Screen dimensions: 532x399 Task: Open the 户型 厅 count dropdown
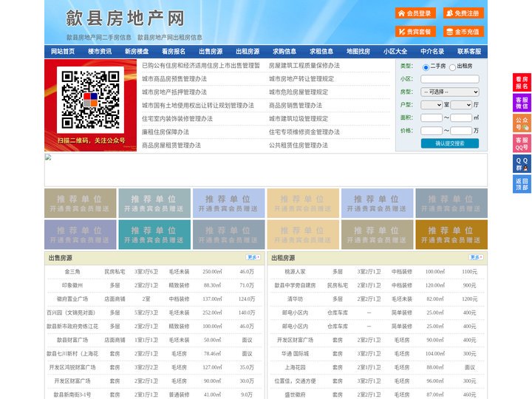(x=461, y=105)
